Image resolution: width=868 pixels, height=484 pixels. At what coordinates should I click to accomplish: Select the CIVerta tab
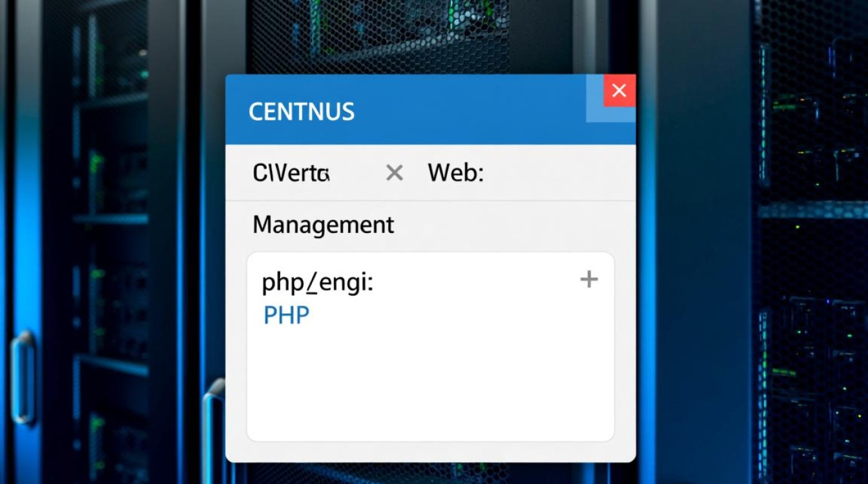point(291,173)
